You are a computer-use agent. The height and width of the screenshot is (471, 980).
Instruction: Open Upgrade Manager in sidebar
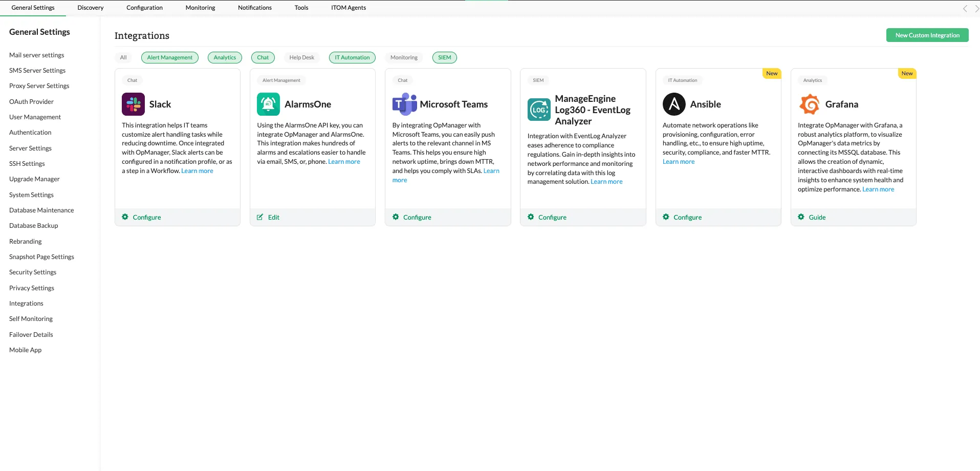34,179
